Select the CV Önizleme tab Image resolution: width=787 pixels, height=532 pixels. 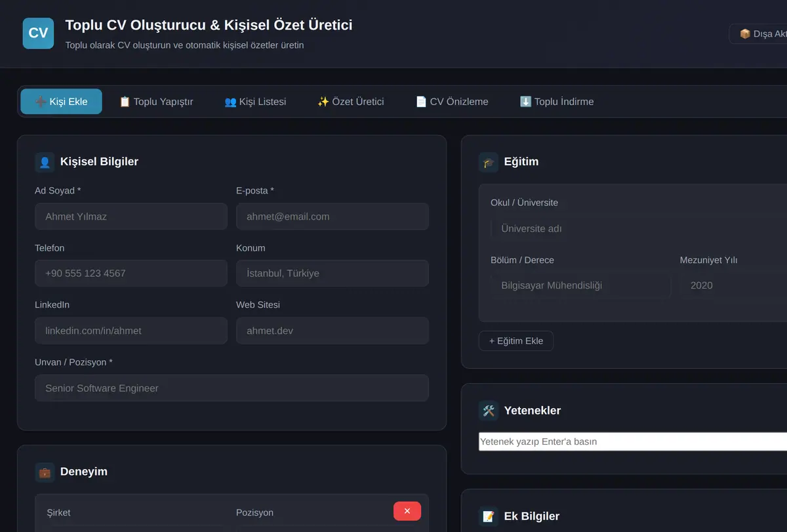coord(452,102)
